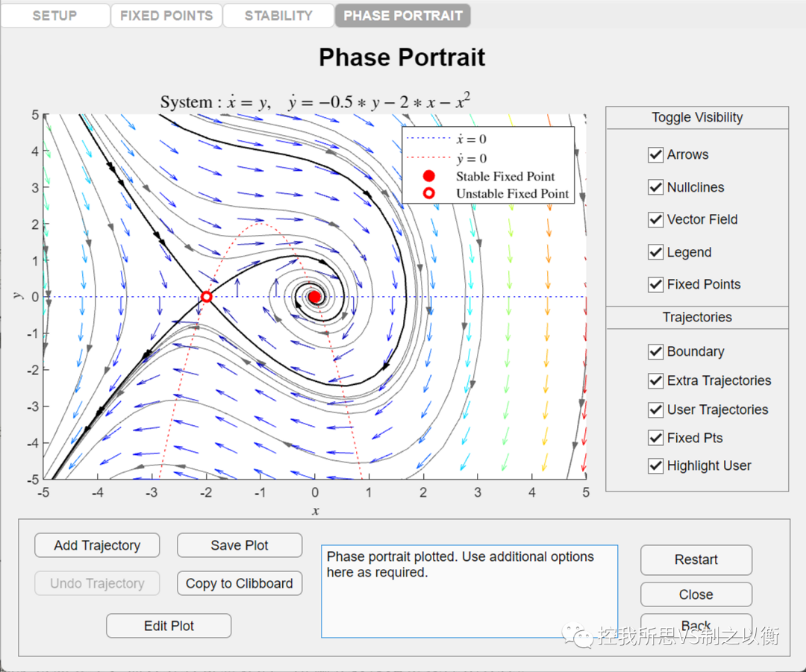
Task: Toggle the Fixed Pts trajectories checkbox
Action: point(655,438)
